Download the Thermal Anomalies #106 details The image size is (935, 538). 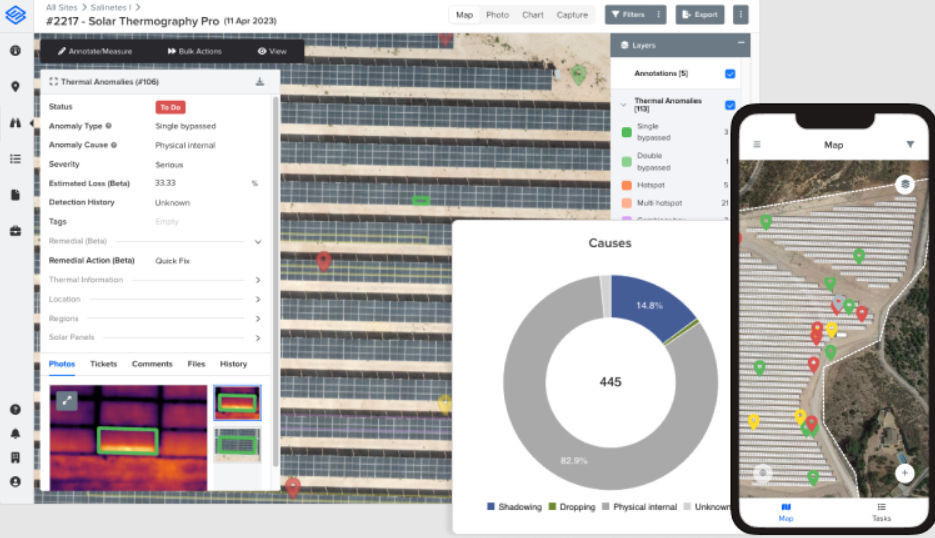point(259,82)
